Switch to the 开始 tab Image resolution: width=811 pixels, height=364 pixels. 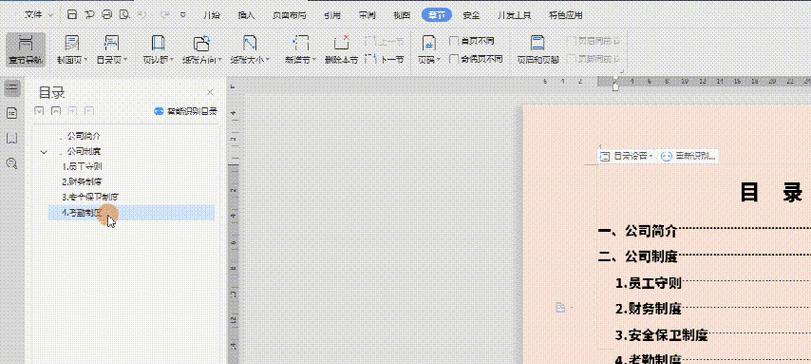point(211,15)
